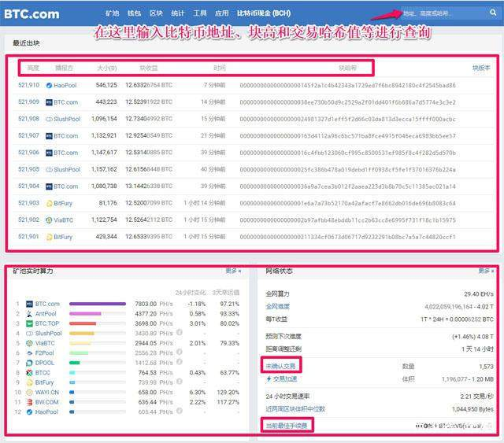Open the 钱包 navigation item

134,13
